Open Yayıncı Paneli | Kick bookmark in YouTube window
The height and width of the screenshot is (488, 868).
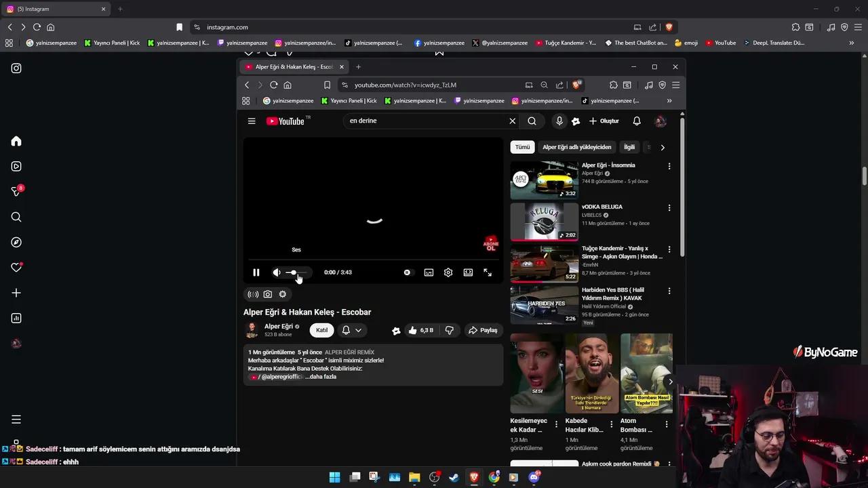[349, 101]
